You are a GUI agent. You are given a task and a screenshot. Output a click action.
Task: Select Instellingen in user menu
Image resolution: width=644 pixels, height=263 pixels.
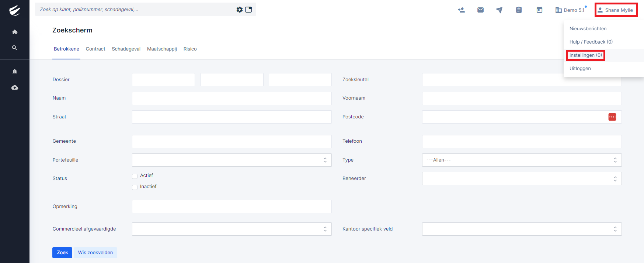pyautogui.click(x=585, y=55)
